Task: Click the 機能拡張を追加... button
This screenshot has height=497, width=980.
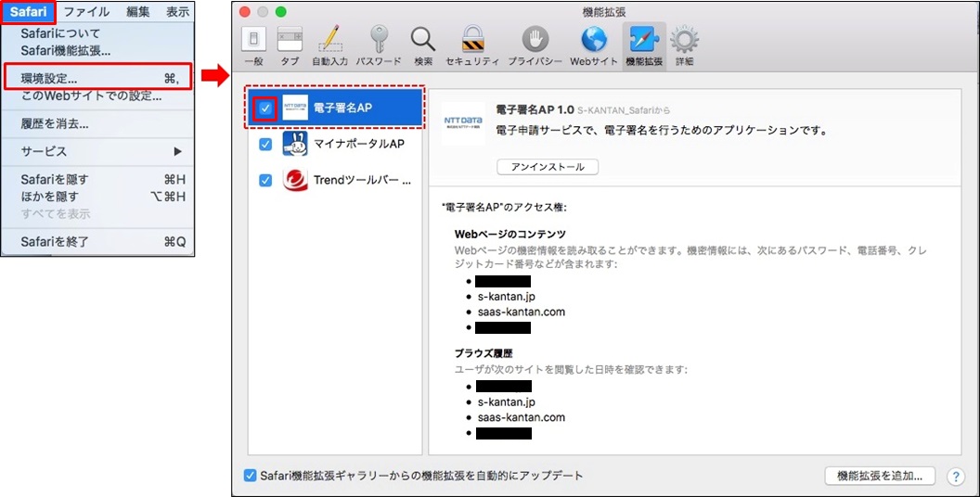Action: (x=880, y=476)
